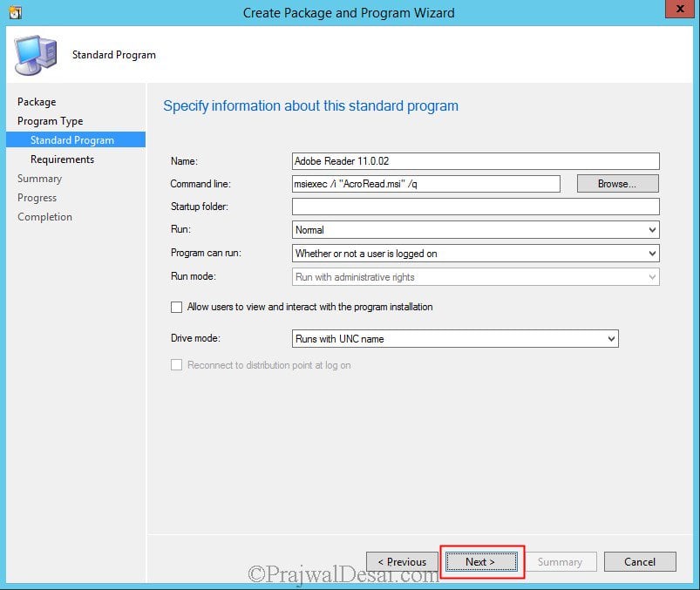Select the Program Type step
The width and height of the screenshot is (700, 590).
pos(50,121)
